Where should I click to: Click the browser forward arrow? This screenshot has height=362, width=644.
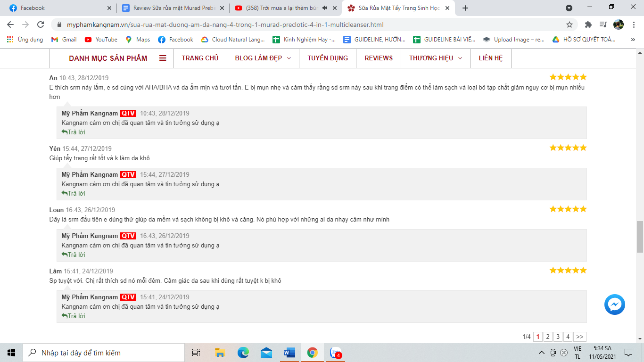pyautogui.click(x=25, y=25)
